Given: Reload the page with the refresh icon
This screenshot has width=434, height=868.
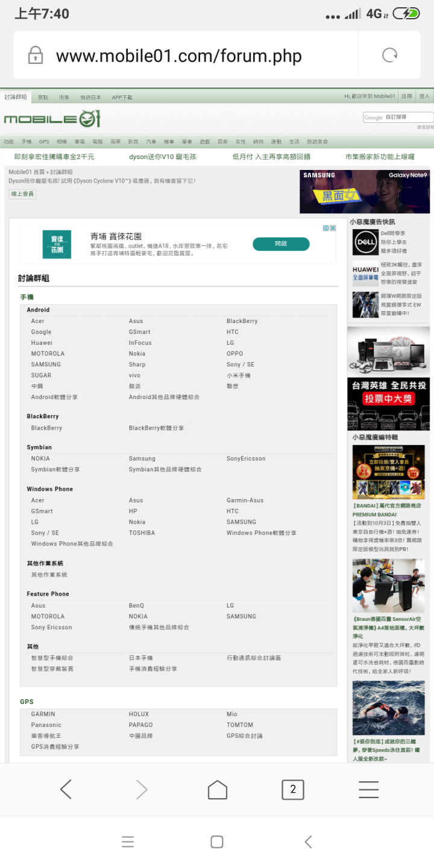Looking at the screenshot, I should (x=390, y=55).
